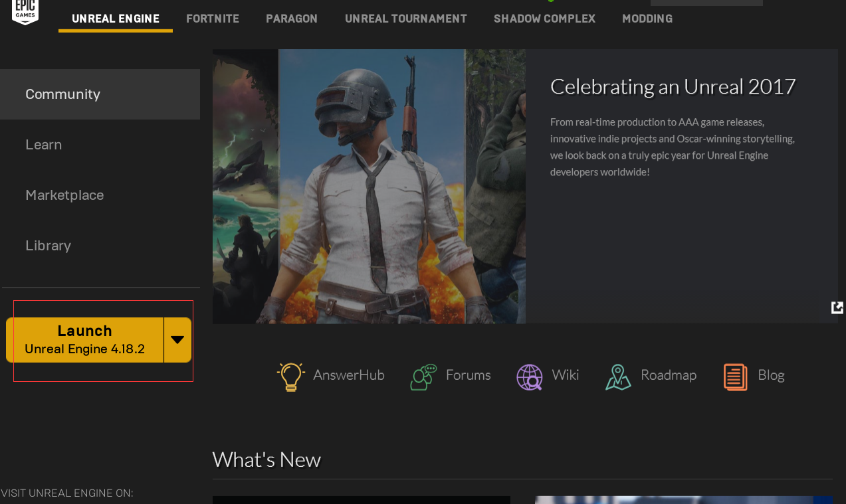Open the Forums link
Screen dimensions: 846x504
468,375
